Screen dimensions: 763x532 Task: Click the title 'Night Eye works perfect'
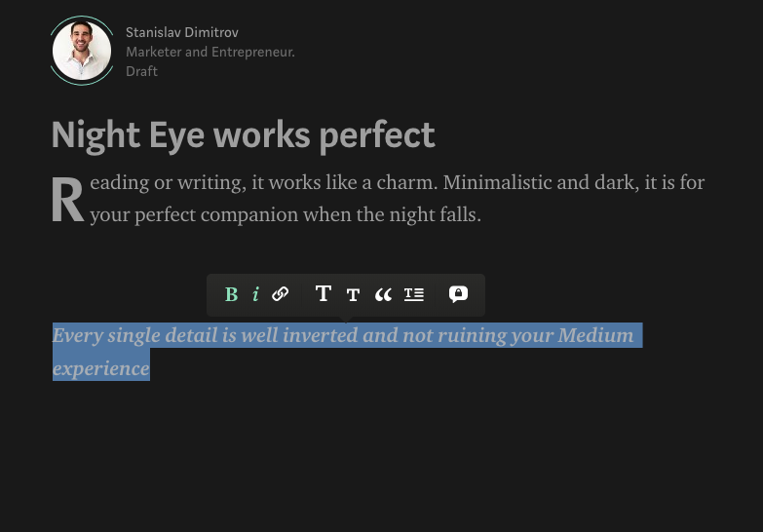tap(244, 134)
